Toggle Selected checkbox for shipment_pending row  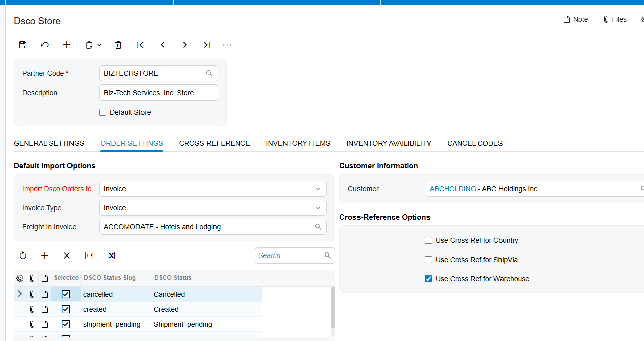[x=66, y=324]
